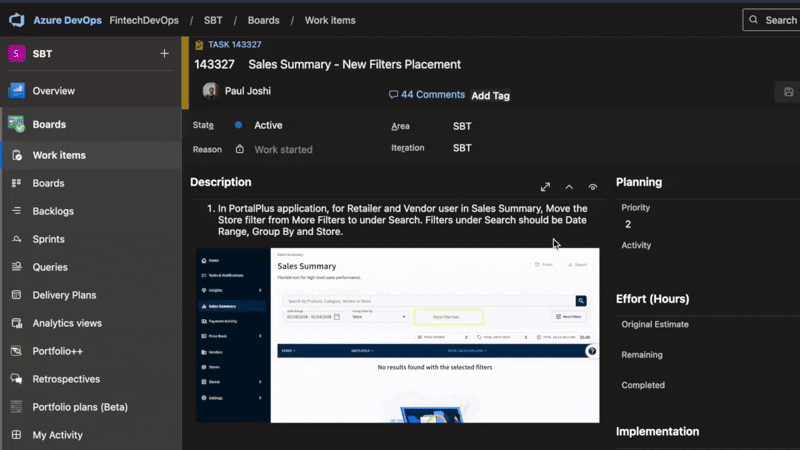The height and width of the screenshot is (450, 800).
Task: Collapse the Description section chevron
Action: click(x=569, y=187)
